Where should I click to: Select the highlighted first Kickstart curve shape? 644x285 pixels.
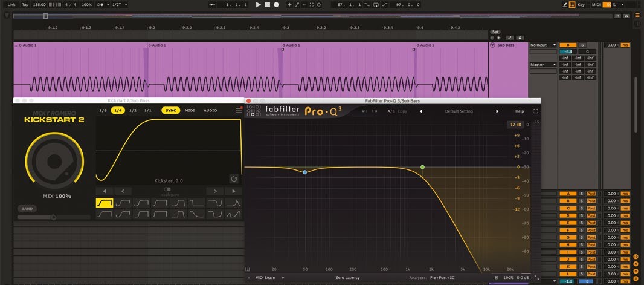click(105, 203)
